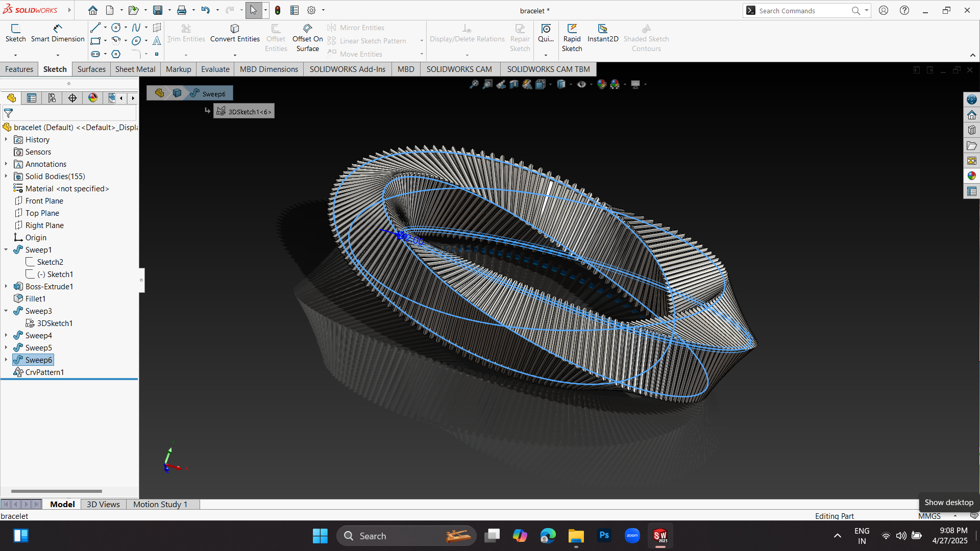This screenshot has width=980, height=551.
Task: Collapse the Sweep3 feature
Action: point(6,311)
